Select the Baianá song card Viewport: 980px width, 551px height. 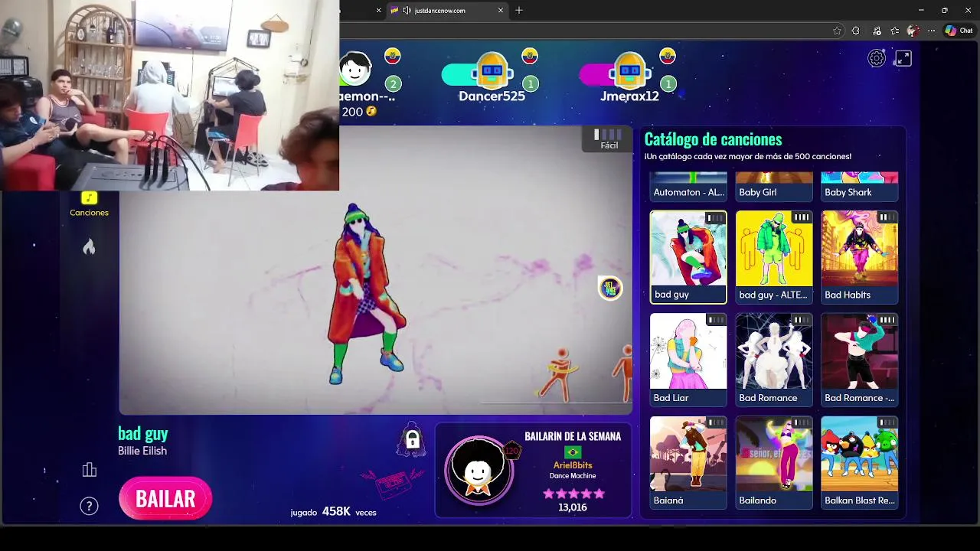pos(688,462)
